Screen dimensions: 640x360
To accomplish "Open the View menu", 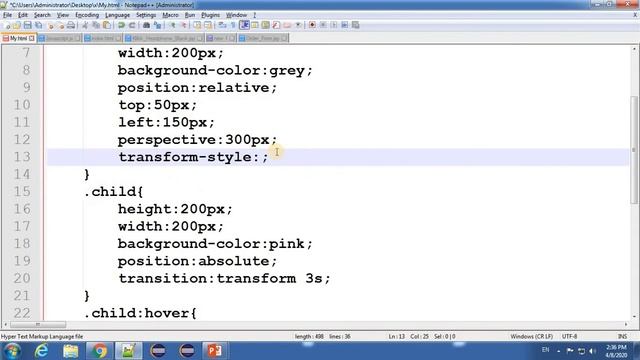I will click(62, 15).
